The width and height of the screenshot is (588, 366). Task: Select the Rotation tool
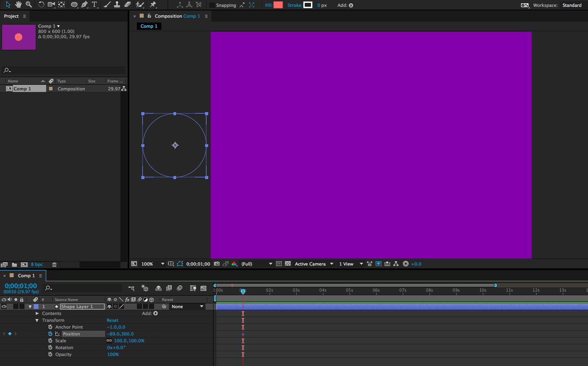coord(41,5)
